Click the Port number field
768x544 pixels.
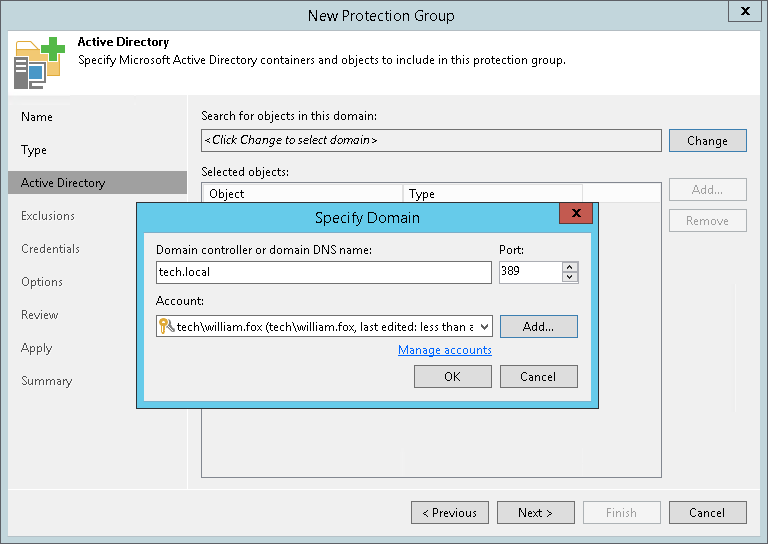coord(530,272)
